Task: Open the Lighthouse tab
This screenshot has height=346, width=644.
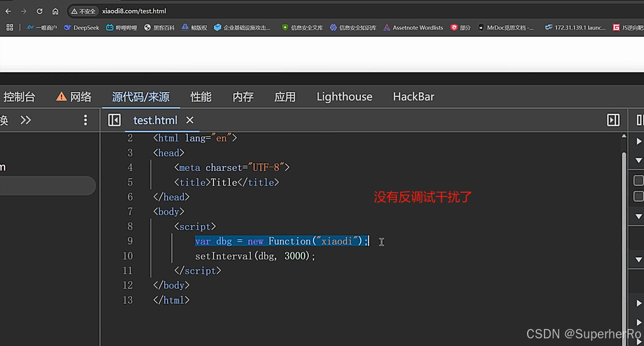Action: [x=344, y=97]
